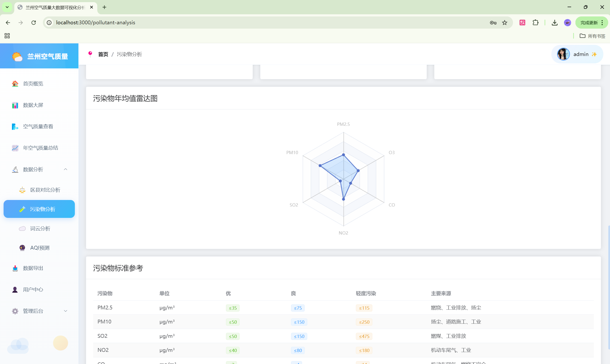The height and width of the screenshot is (364, 610).
Task: Collapse the 数据分析 submenu chevron
Action: tap(66, 169)
